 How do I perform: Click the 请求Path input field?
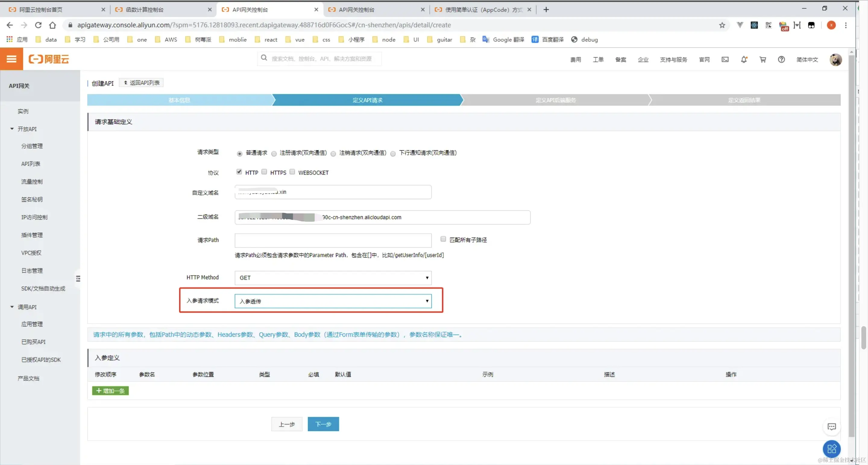[333, 240]
